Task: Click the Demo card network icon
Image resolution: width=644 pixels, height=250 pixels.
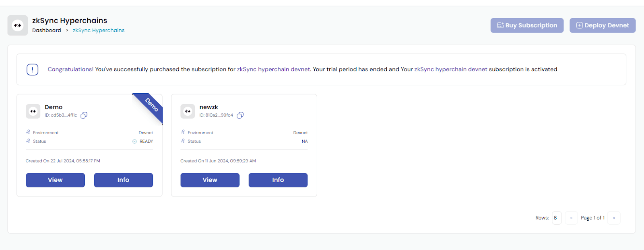Action: (x=33, y=111)
